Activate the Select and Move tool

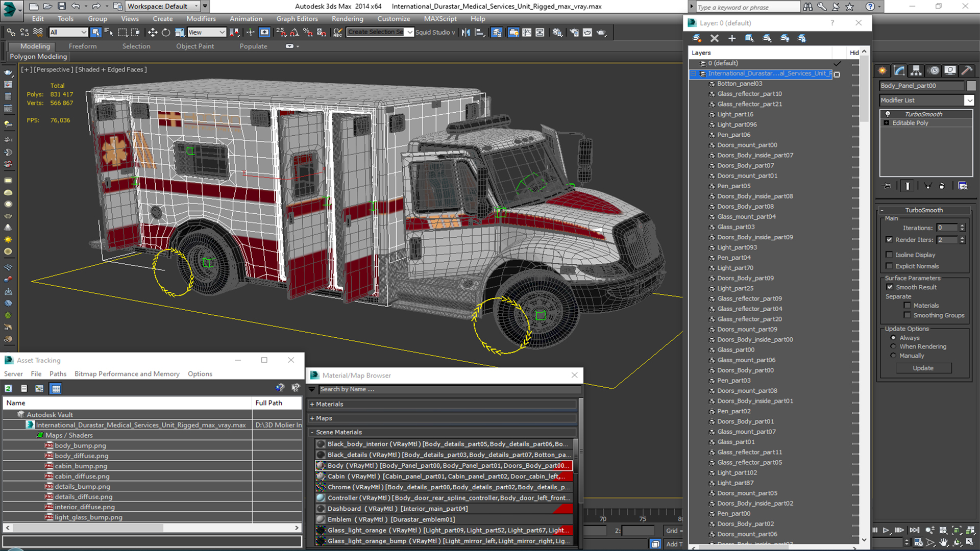click(x=152, y=32)
